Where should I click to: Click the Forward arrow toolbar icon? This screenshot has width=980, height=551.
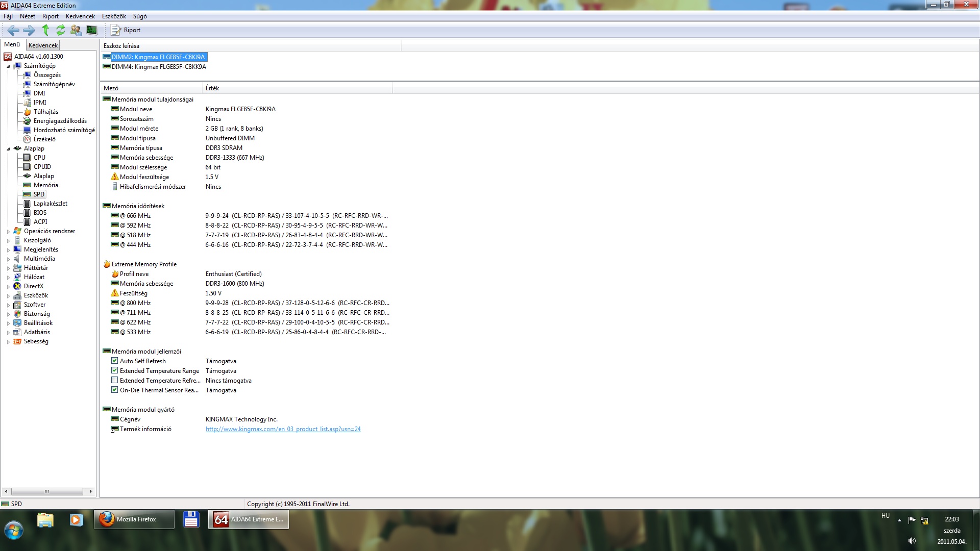point(29,30)
